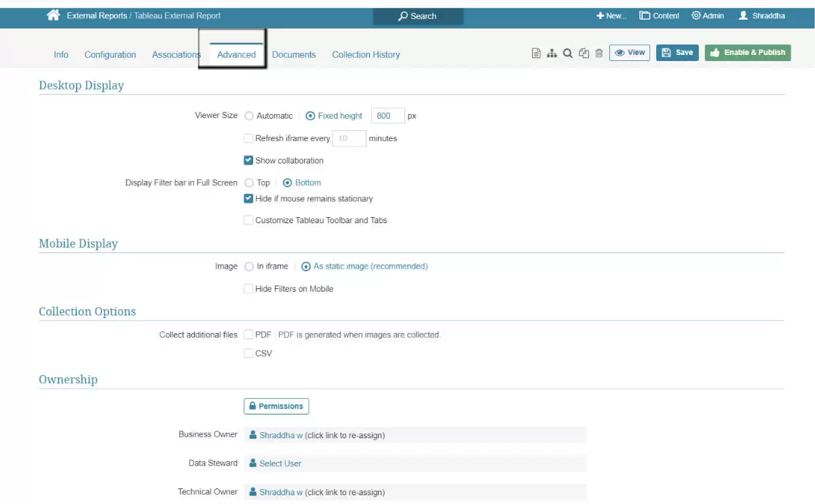Open the document notes icon in toolbar
Viewport: 815px width, 504px height.
(536, 53)
